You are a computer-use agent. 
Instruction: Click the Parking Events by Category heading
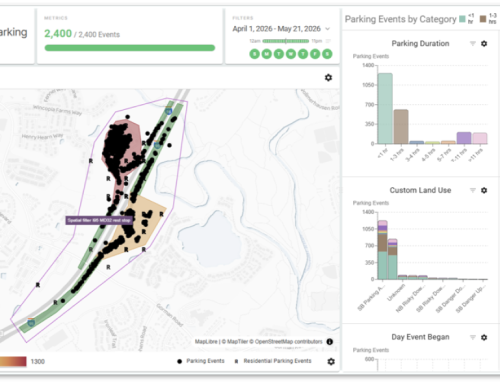pyautogui.click(x=400, y=19)
